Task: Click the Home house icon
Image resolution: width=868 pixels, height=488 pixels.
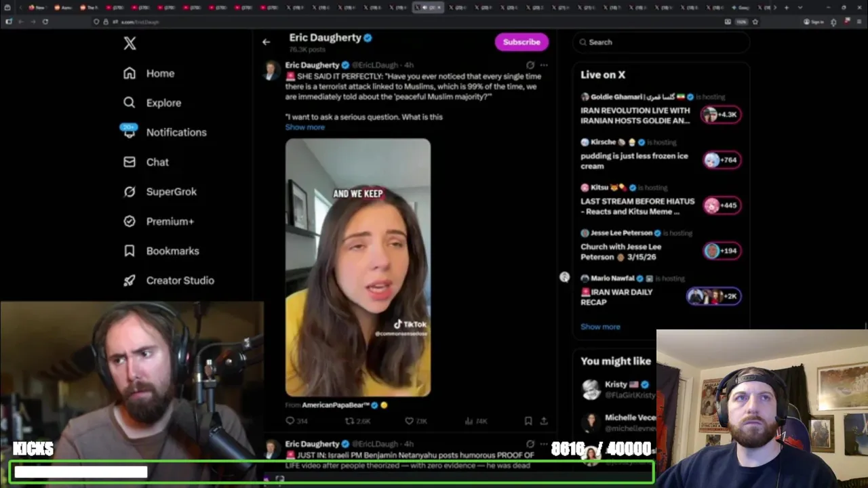Action: tap(130, 73)
